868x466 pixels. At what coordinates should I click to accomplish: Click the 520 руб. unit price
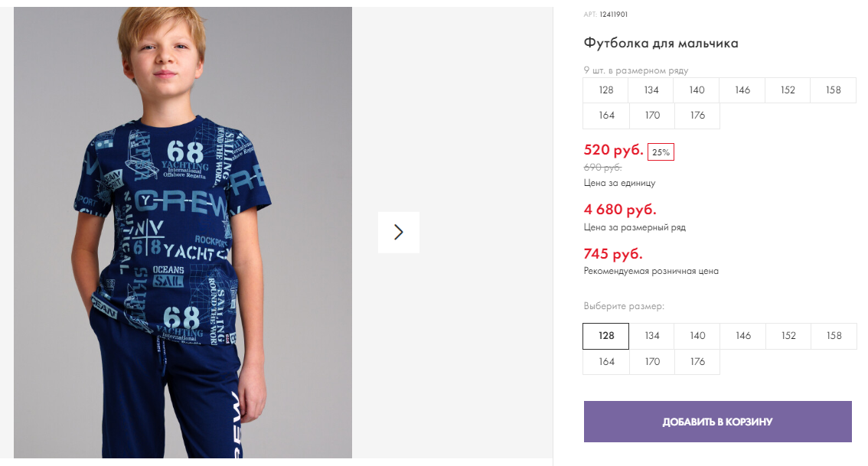pos(613,150)
